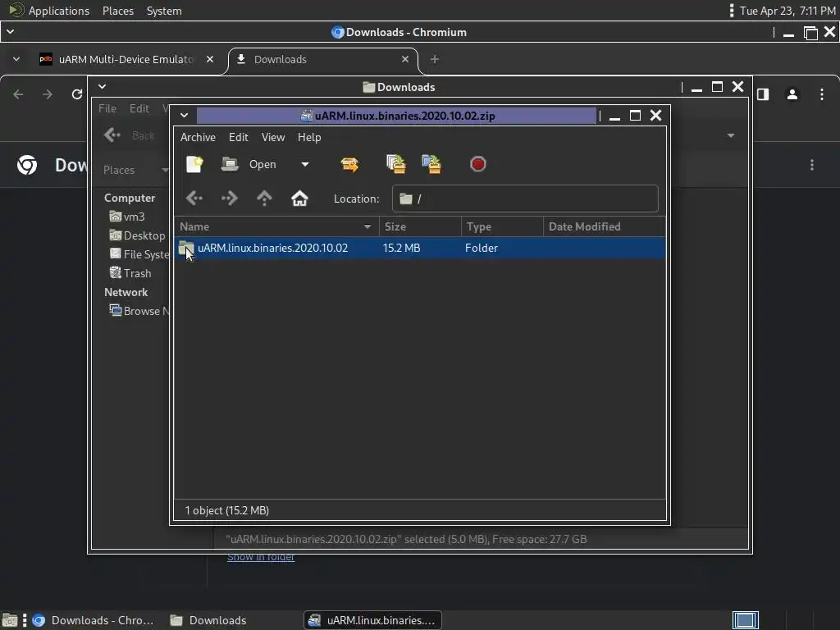Screen dimensions: 840x630
Task: Close the uARM Multi-Device Emulator tab
Action: (210, 59)
